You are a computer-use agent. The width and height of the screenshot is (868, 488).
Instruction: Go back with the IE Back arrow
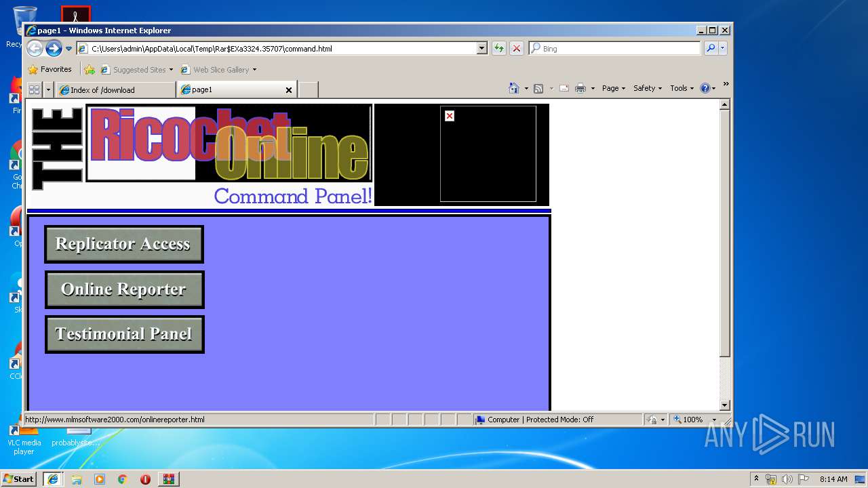tap(35, 48)
